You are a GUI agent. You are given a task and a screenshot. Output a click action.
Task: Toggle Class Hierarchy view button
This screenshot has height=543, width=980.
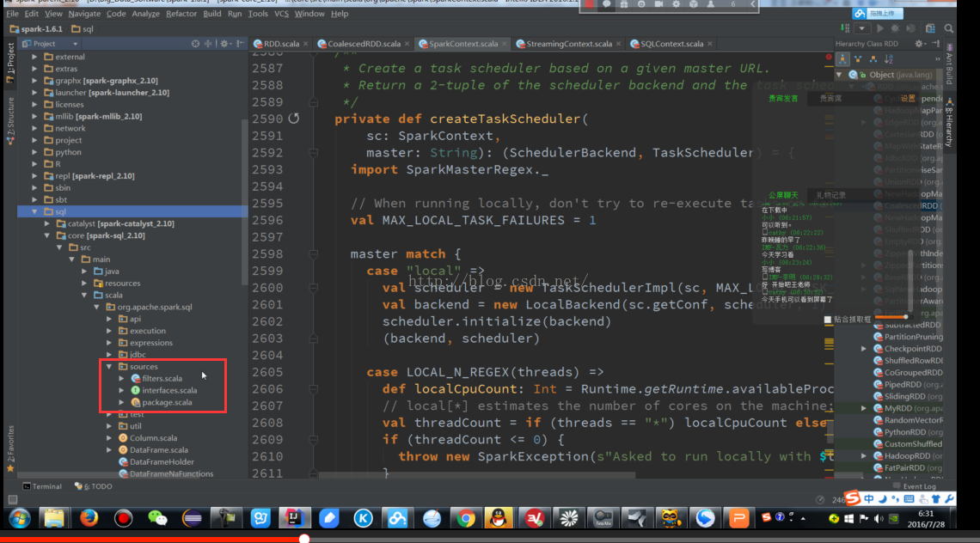click(x=842, y=59)
